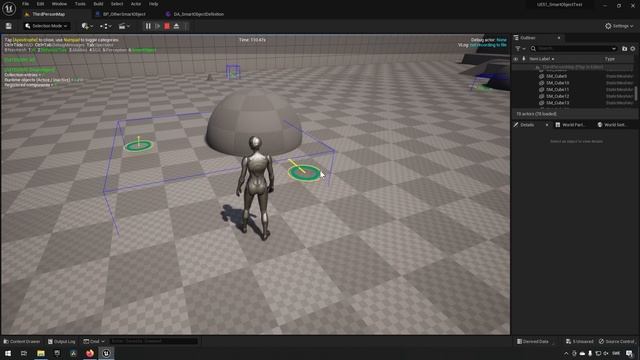Open the Windows Start menu
The width and height of the screenshot is (640, 360).
[x=8, y=353]
